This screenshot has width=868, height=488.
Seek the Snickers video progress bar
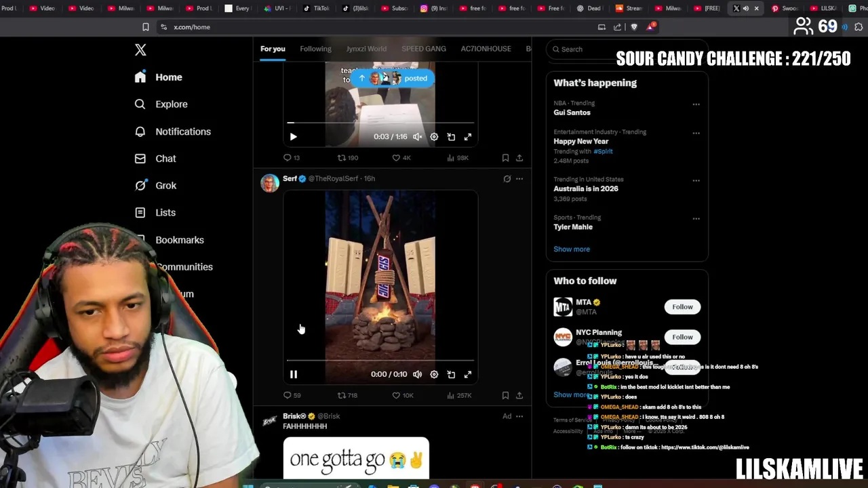[x=380, y=360]
